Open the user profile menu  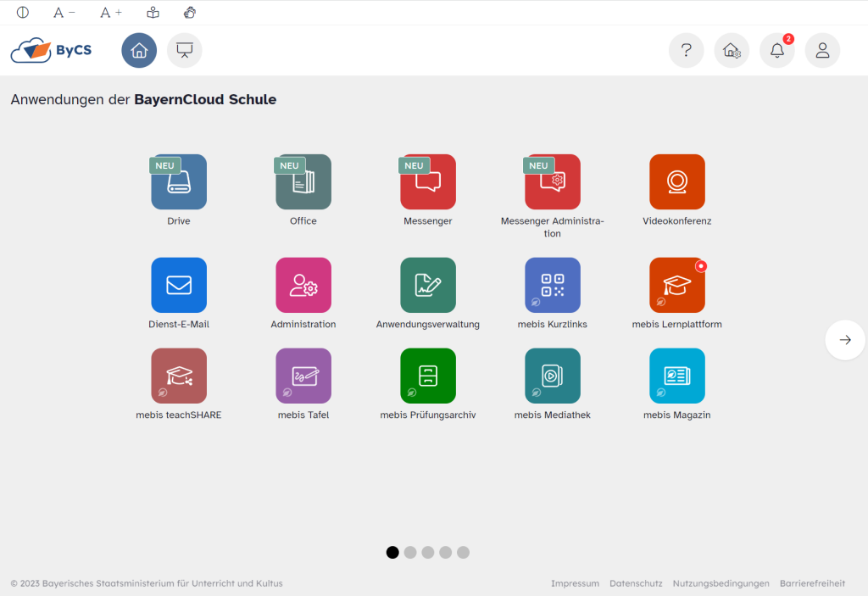point(822,50)
